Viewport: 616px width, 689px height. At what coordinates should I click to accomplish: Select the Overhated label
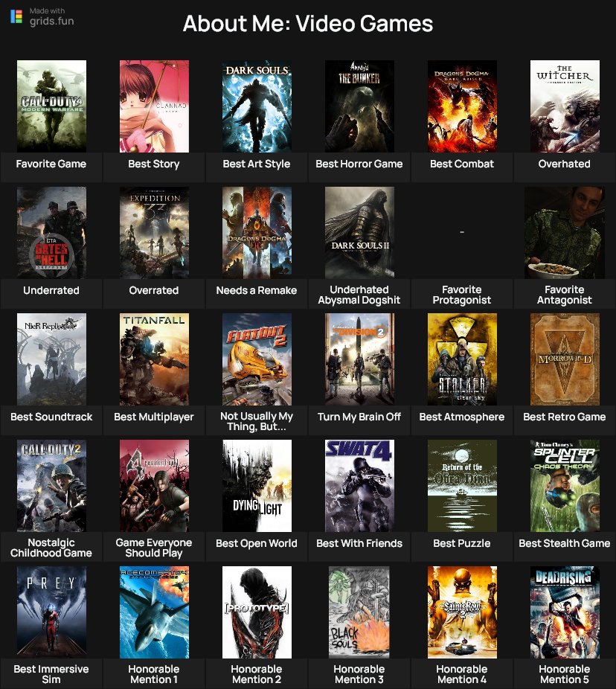565,164
